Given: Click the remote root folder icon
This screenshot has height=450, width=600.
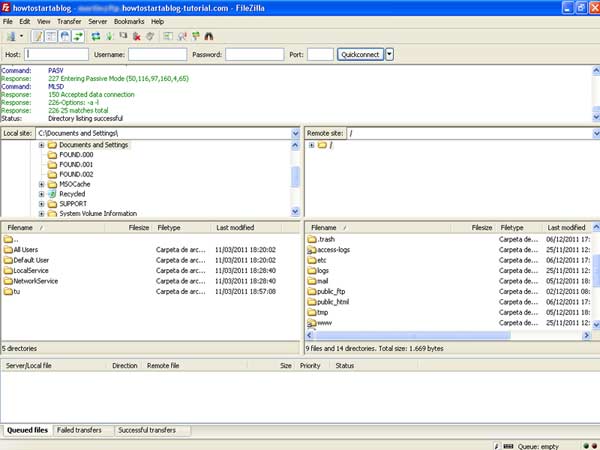Looking at the screenshot, I should [322, 145].
